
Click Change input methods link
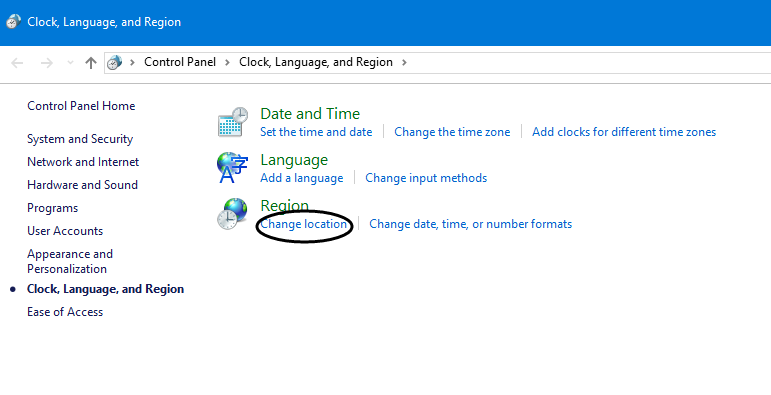(426, 178)
